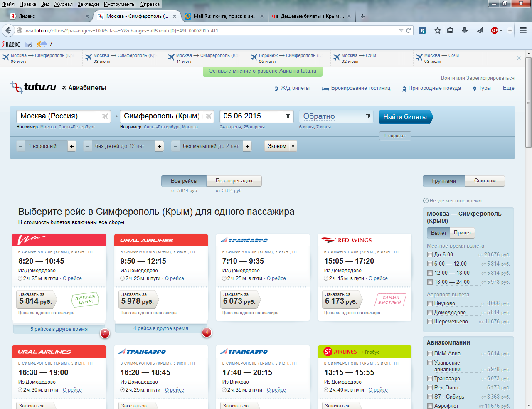532x409 pixels.
Task: Open new browser tab with plus icon
Action: coord(363,16)
